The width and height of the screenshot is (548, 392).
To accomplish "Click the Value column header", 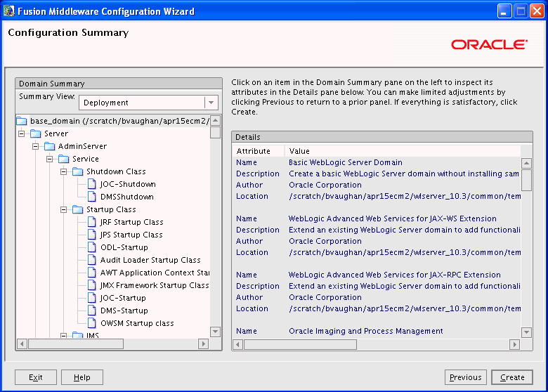I will pos(403,151).
